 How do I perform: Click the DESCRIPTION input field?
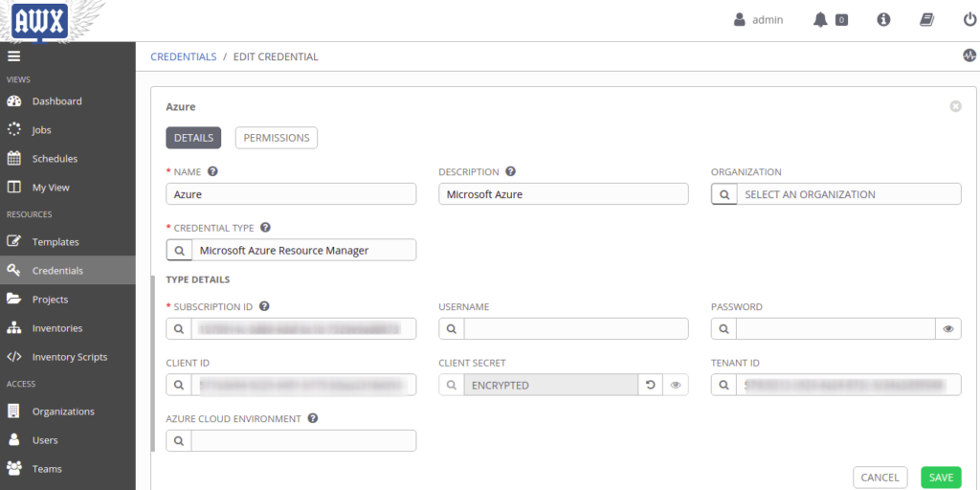[564, 193]
